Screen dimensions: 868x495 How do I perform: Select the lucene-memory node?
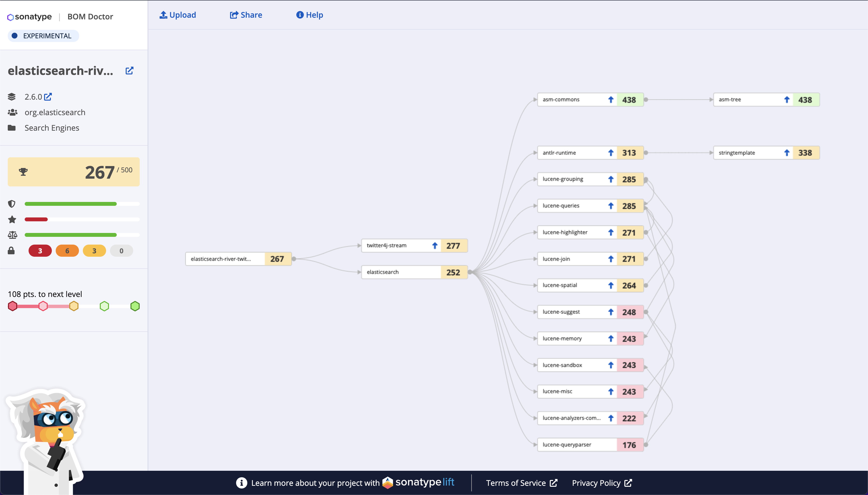[590, 339]
